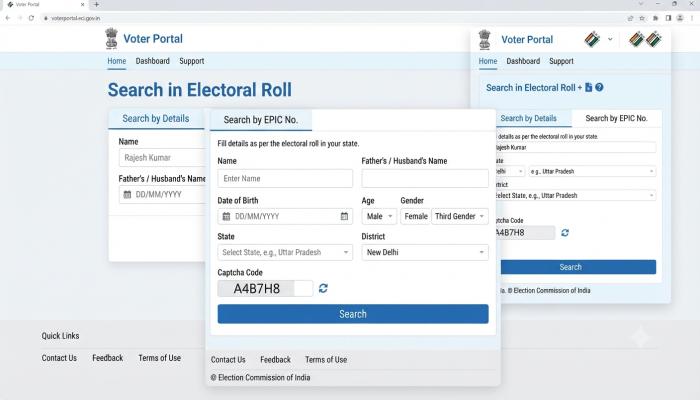Viewport: 700px width, 400px height.
Task: Open Support in the main page navigation
Action: pos(192,61)
